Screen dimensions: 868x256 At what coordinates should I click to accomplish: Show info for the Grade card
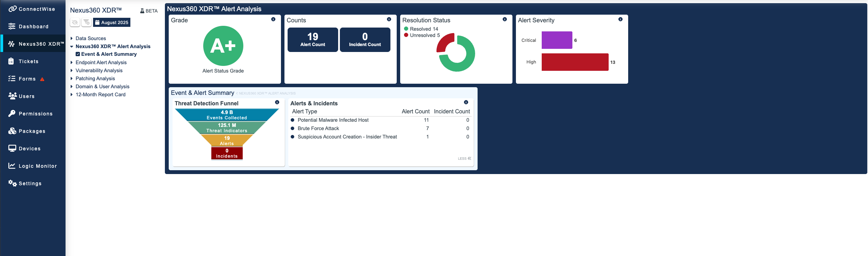click(x=273, y=19)
